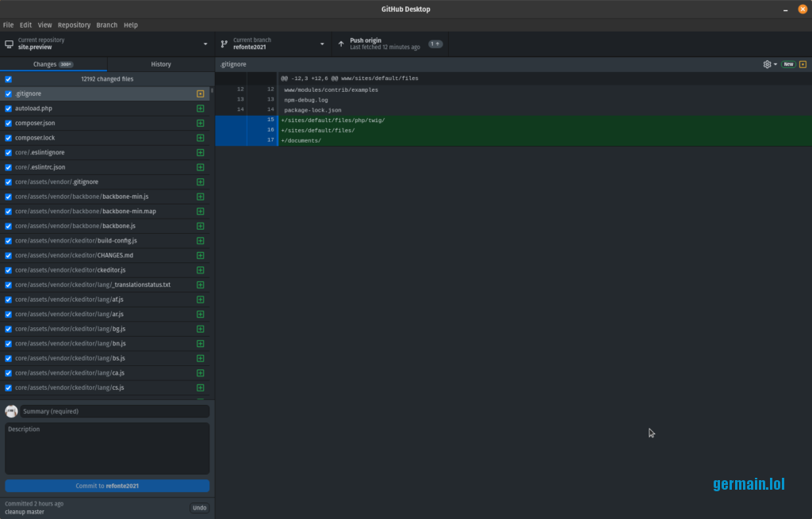
Task: Click the yellow modified icon in diff header
Action: 802,64
